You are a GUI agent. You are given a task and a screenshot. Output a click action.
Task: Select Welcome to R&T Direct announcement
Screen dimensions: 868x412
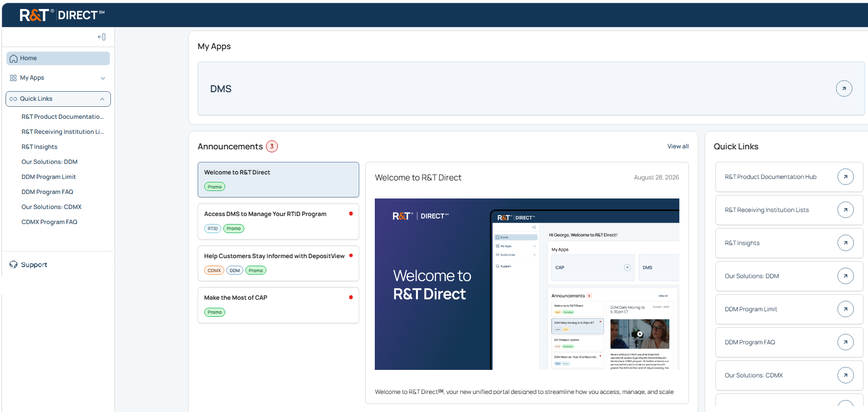click(x=278, y=179)
